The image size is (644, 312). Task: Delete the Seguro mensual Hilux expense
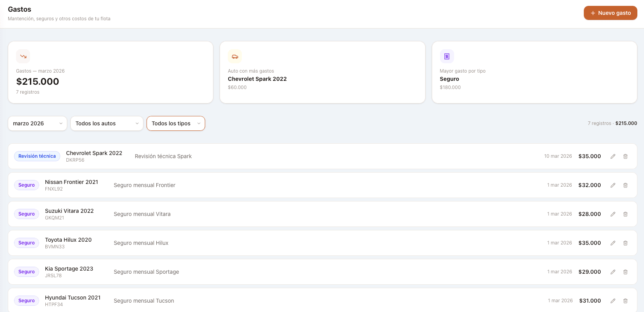(x=625, y=243)
